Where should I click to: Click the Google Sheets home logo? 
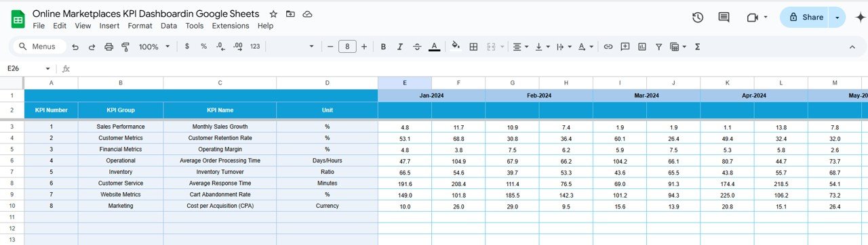pos(18,19)
